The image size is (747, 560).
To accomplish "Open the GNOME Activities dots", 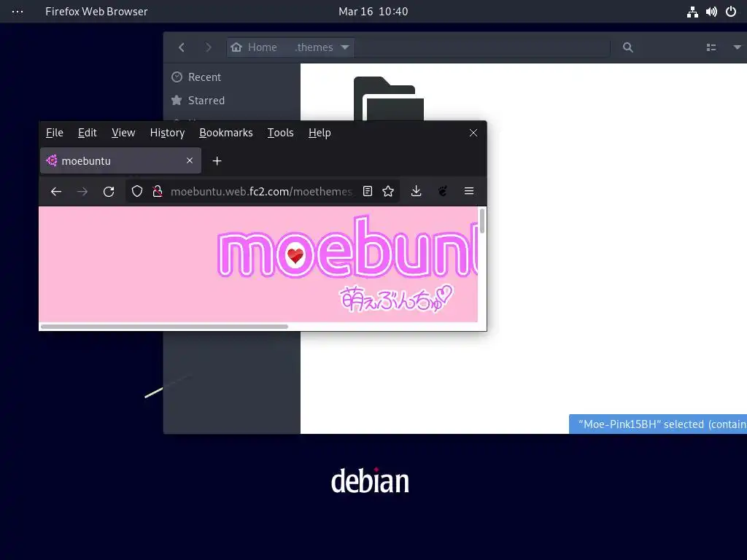I will click(x=18, y=12).
